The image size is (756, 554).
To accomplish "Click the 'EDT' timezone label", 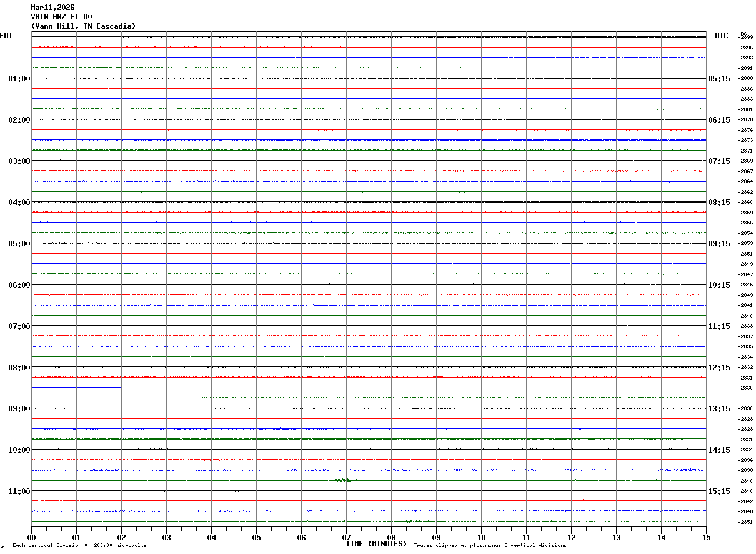I will point(6,36).
